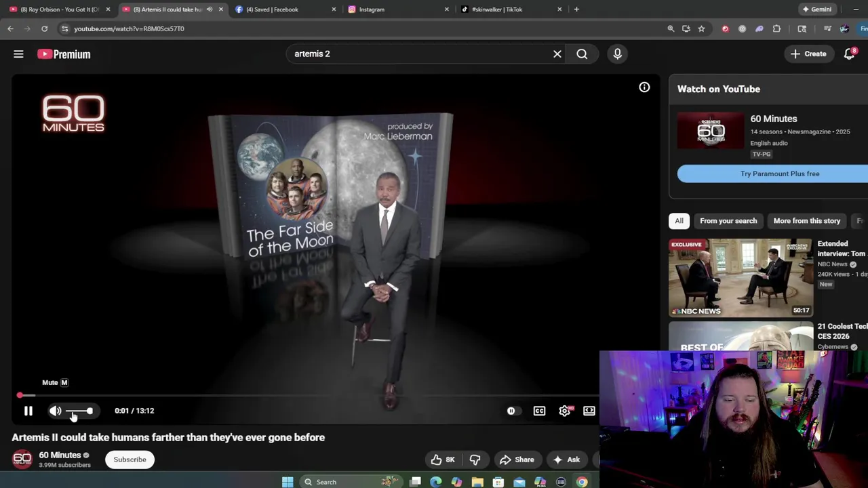This screenshot has width=868, height=488.
Task: Open the Create menu
Action: point(808,54)
